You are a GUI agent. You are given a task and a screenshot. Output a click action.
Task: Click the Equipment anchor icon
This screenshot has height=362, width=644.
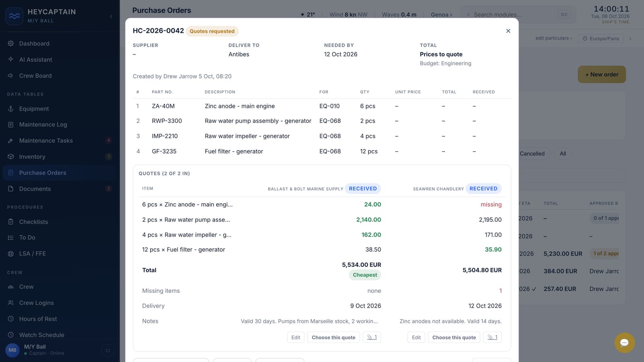pos(11,109)
